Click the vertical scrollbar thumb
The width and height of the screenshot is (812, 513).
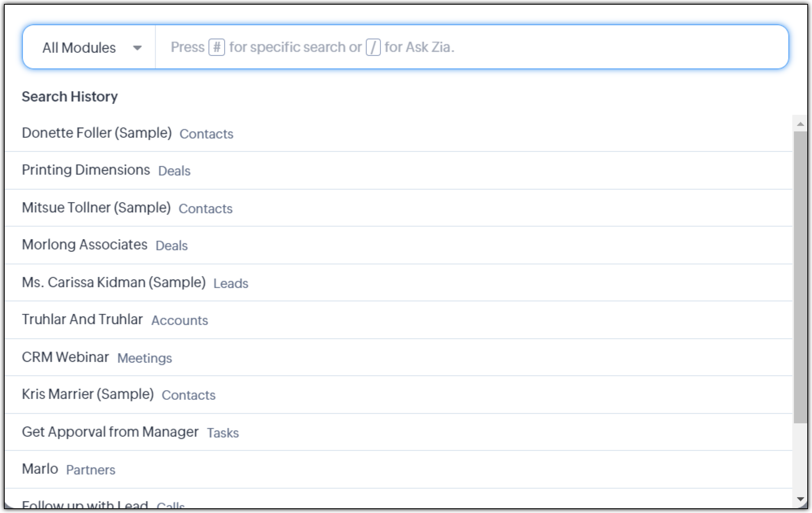point(800,275)
